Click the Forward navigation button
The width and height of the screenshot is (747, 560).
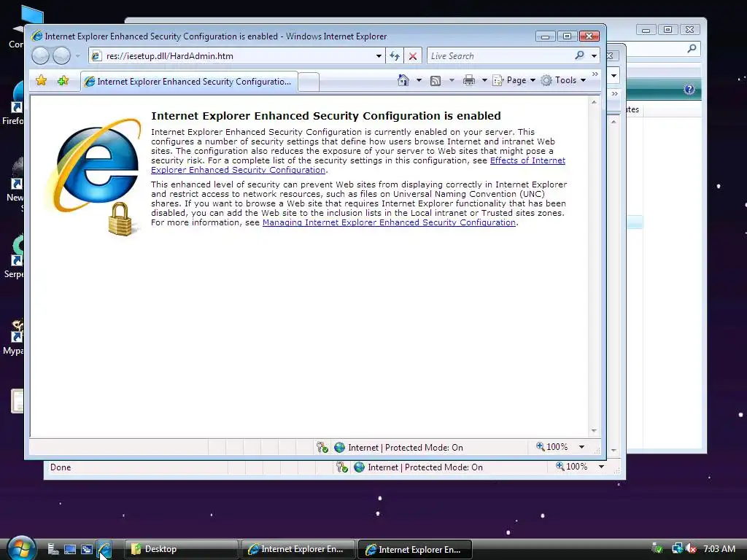click(61, 56)
